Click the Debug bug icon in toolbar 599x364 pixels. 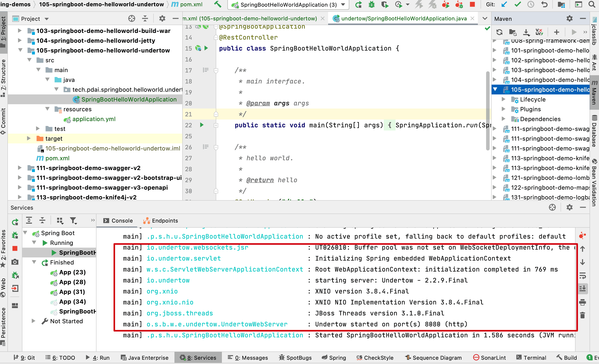tap(371, 5)
